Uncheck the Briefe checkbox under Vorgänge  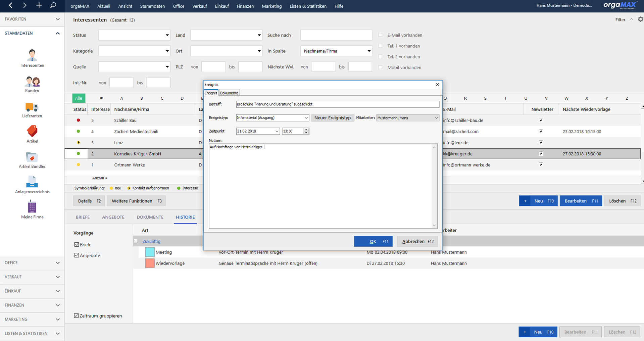coord(77,244)
